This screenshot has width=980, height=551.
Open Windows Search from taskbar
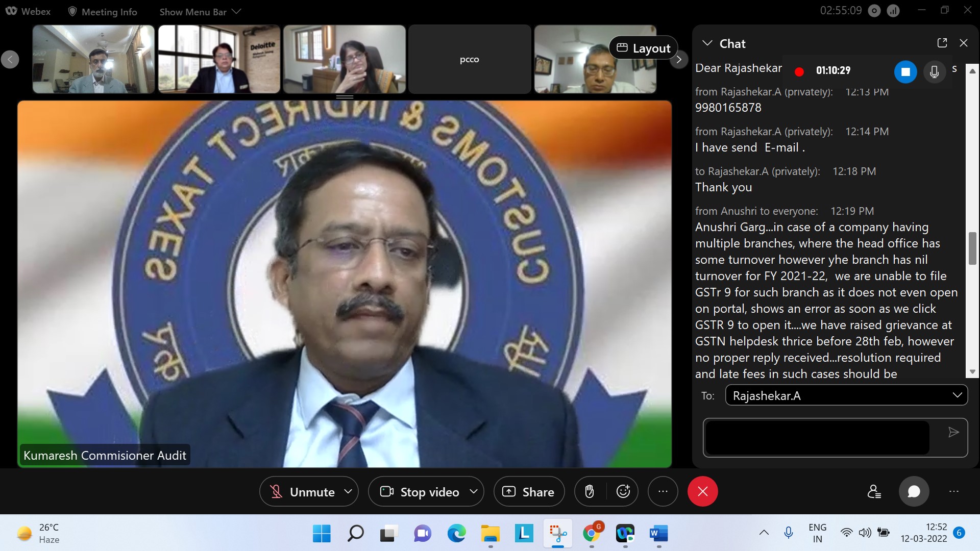[355, 534]
